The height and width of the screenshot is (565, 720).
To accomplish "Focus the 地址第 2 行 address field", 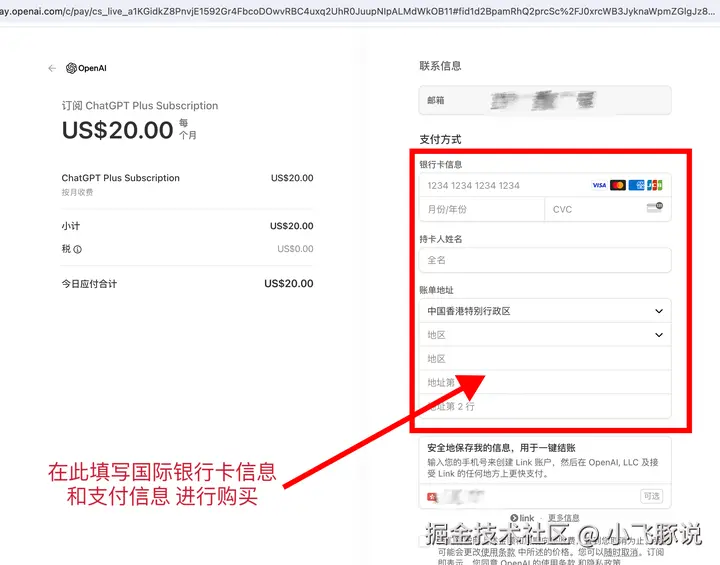I will [x=545, y=406].
